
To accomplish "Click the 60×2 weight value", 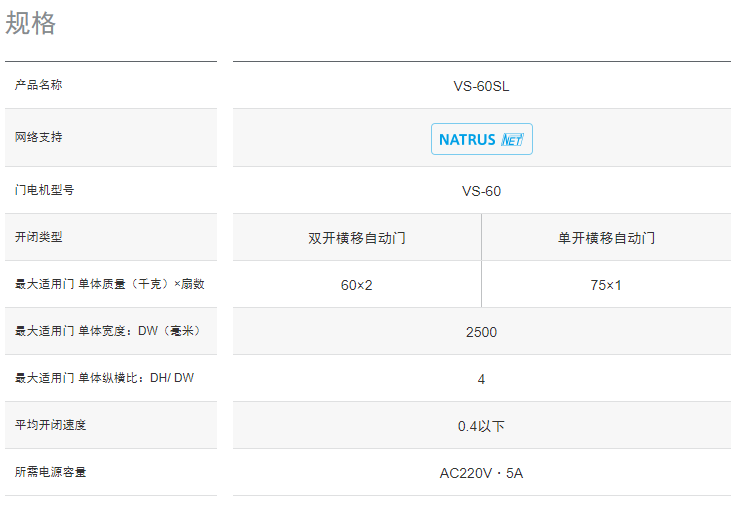I will (x=356, y=285).
